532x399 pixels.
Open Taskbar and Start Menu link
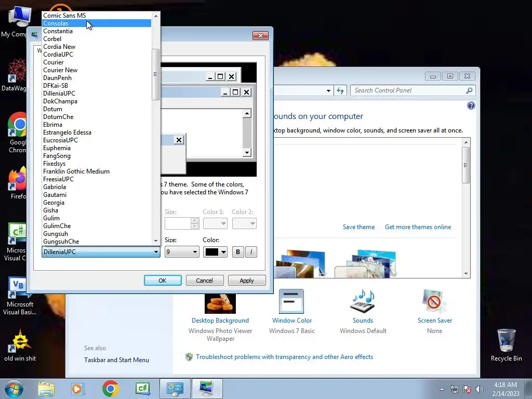(117, 360)
